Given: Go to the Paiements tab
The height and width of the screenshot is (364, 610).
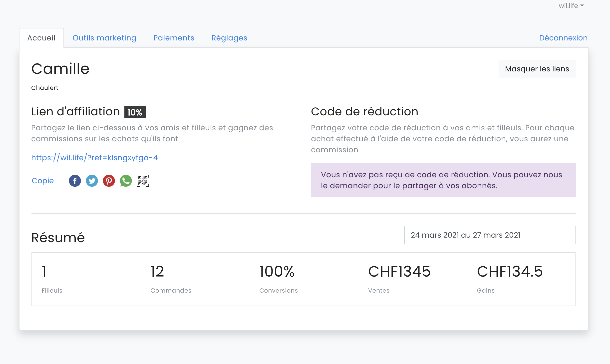Looking at the screenshot, I should click(x=174, y=38).
